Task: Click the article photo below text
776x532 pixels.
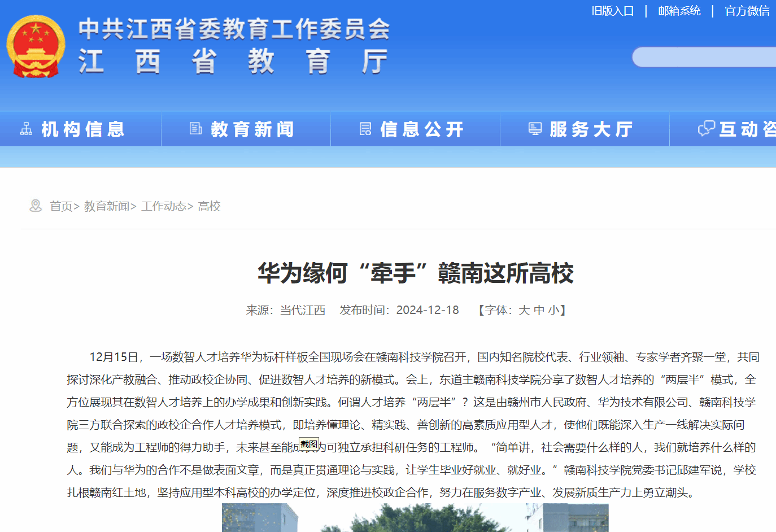Action: coord(415,517)
